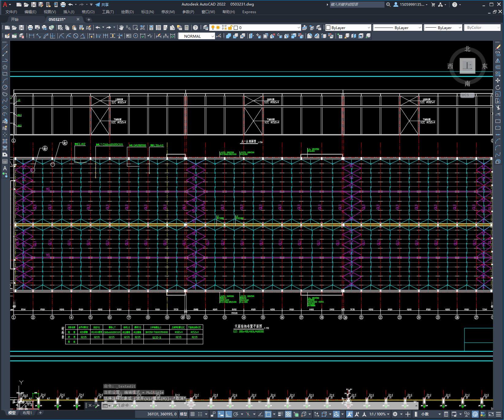Toggle polar tracking in status bar
The width and height of the screenshot is (504, 420).
pos(236,414)
